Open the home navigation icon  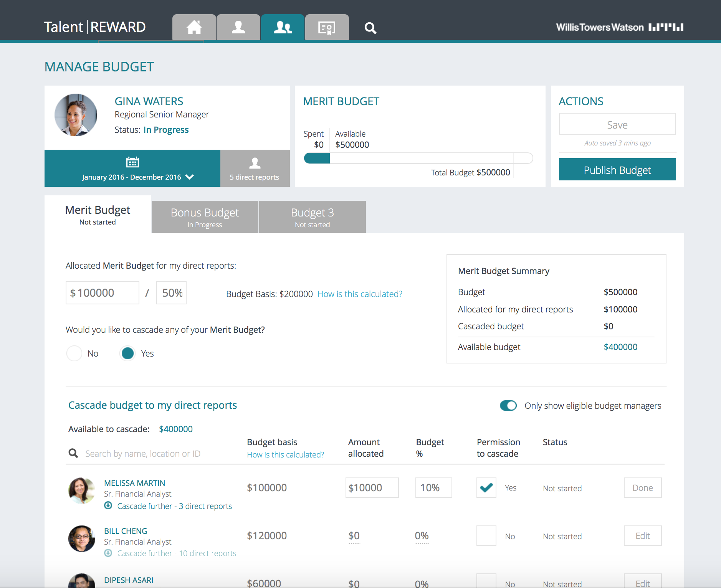(194, 27)
